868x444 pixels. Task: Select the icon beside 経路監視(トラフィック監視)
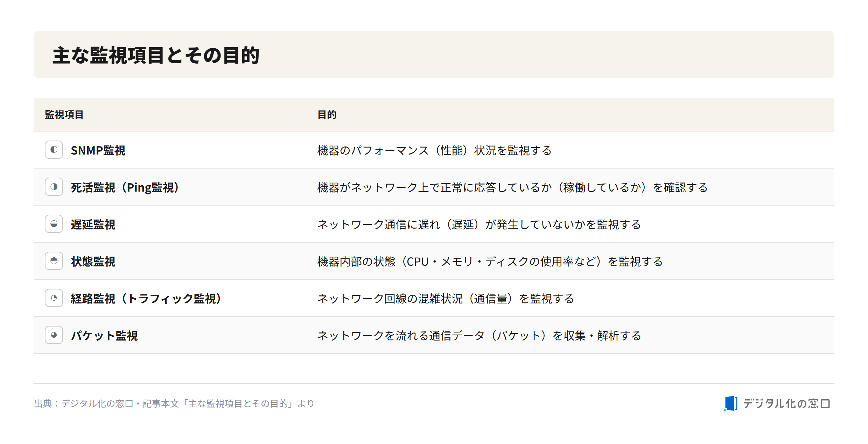(x=54, y=298)
